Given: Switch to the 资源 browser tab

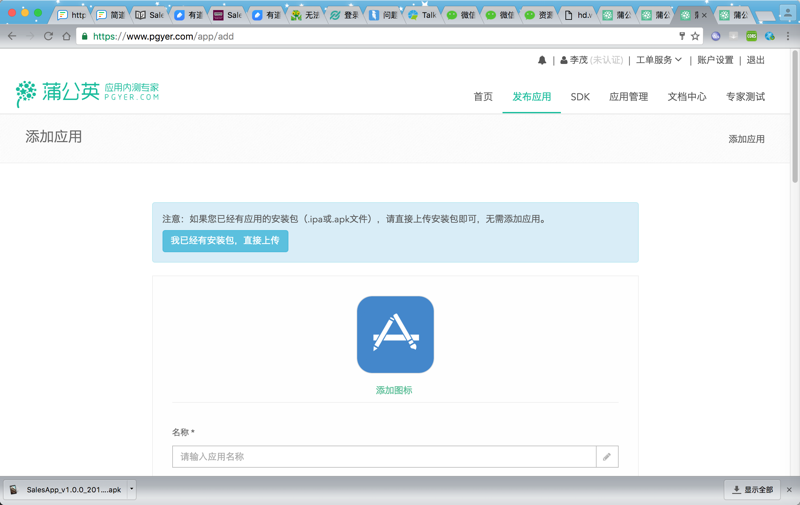Looking at the screenshot, I should (x=539, y=15).
